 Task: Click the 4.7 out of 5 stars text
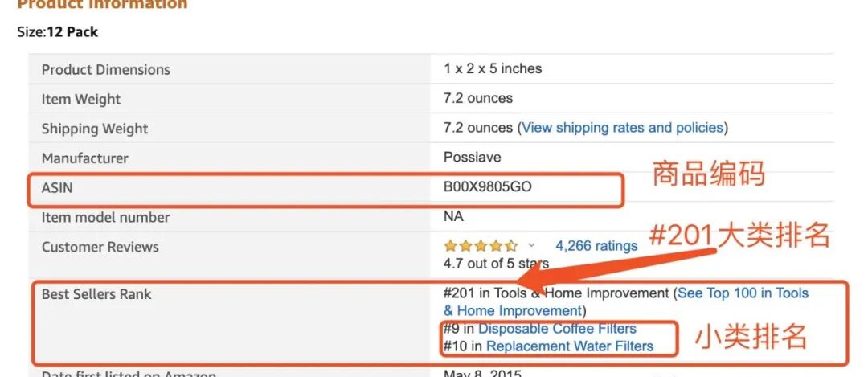click(496, 263)
